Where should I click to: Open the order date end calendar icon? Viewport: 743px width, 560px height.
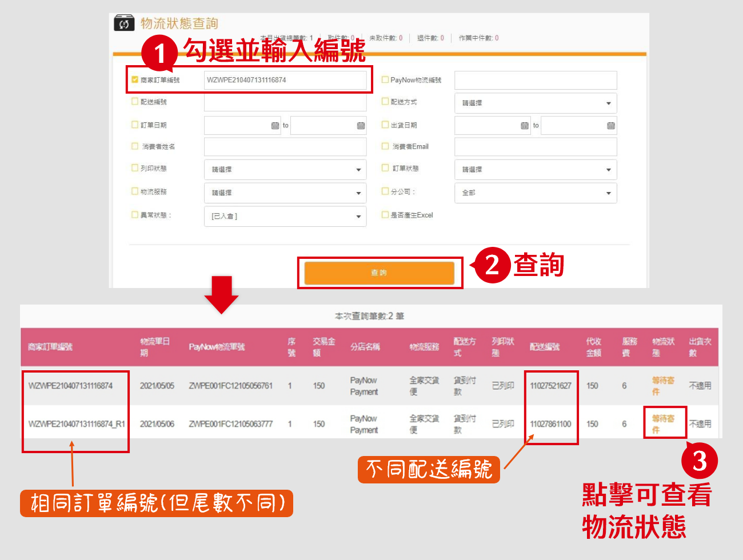click(x=361, y=126)
